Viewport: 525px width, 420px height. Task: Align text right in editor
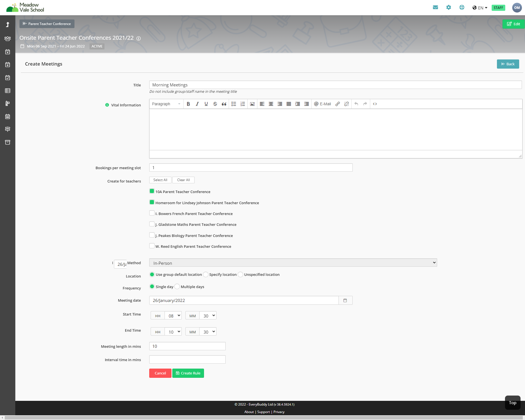[280, 104]
